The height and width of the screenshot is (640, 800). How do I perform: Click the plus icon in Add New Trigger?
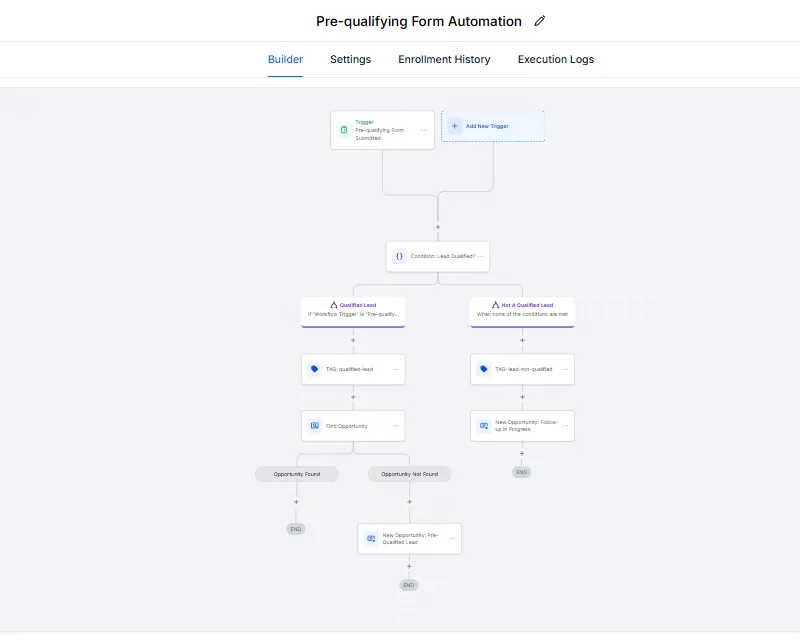[x=455, y=127]
